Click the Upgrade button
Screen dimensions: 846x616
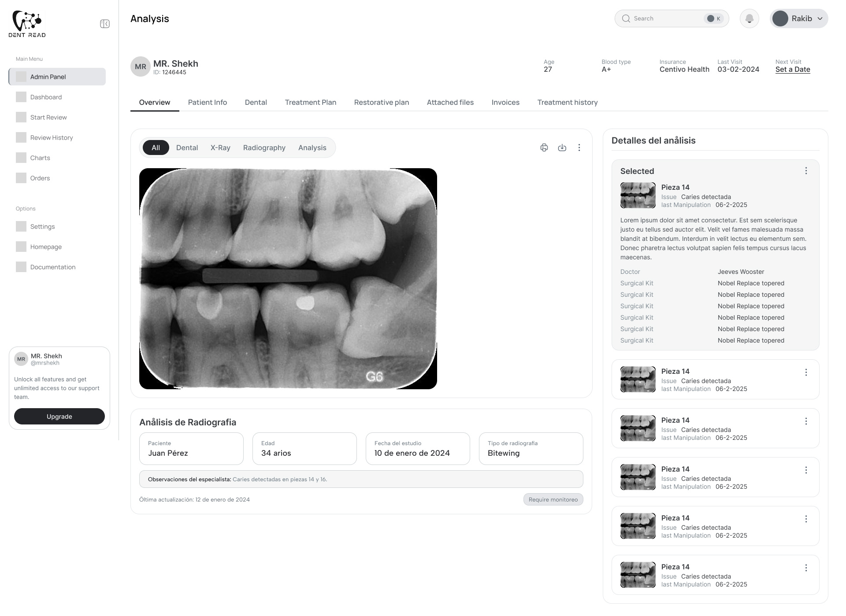pyautogui.click(x=59, y=416)
